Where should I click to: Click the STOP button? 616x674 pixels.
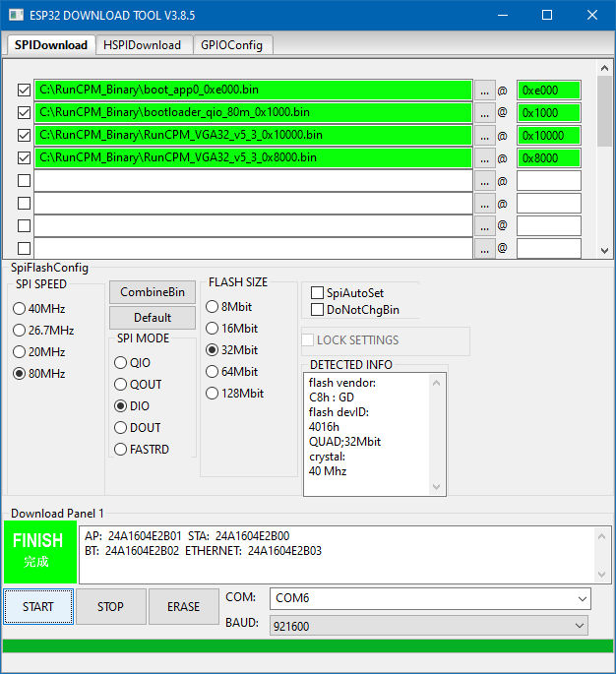coord(110,606)
